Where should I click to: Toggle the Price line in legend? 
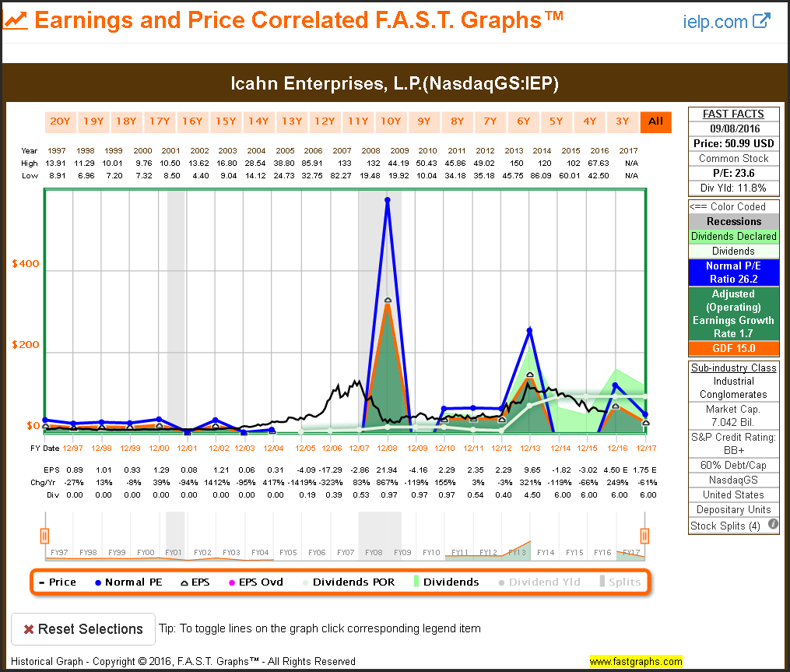click(57, 582)
